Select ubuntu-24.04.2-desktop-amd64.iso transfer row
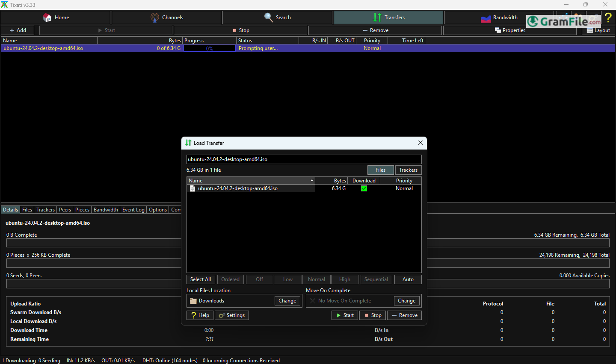This screenshot has height=364, width=616. pyautogui.click(x=308, y=48)
